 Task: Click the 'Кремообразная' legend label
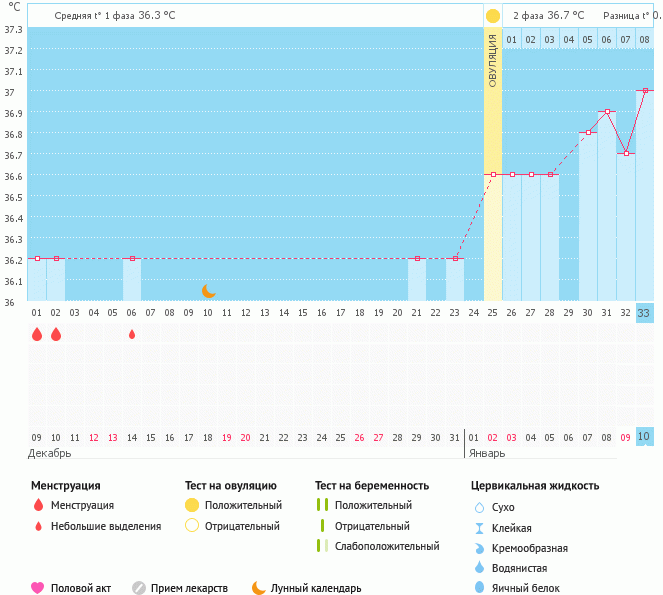coord(530,548)
